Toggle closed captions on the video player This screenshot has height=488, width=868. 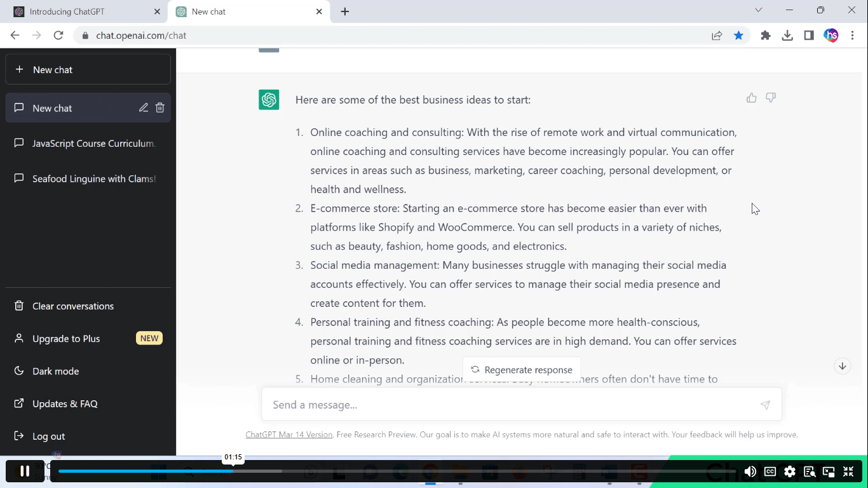pos(770,471)
